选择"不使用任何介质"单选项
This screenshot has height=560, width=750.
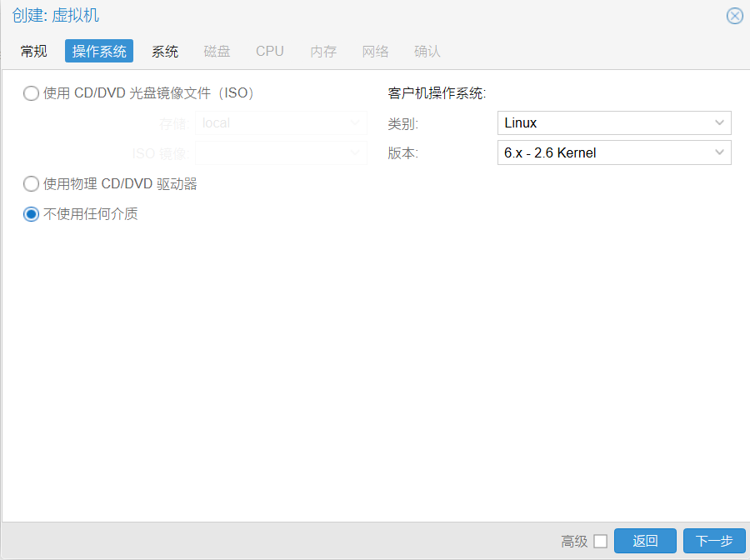[x=31, y=213]
